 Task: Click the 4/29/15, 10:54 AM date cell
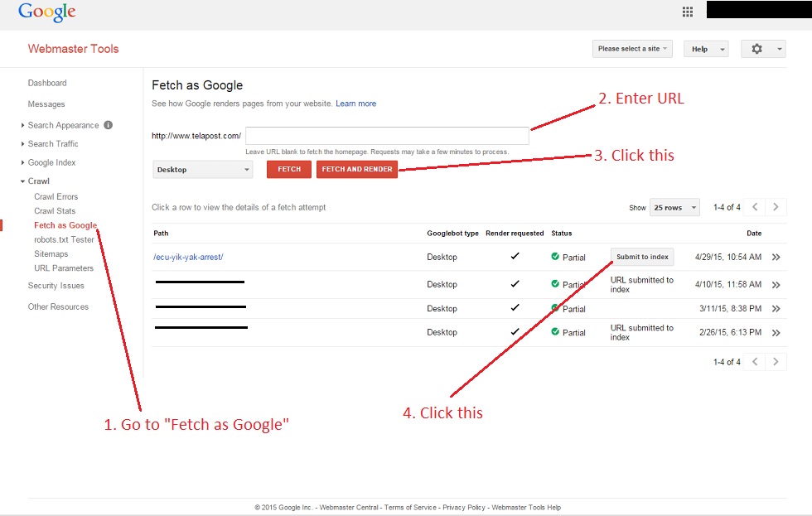pyautogui.click(x=728, y=258)
